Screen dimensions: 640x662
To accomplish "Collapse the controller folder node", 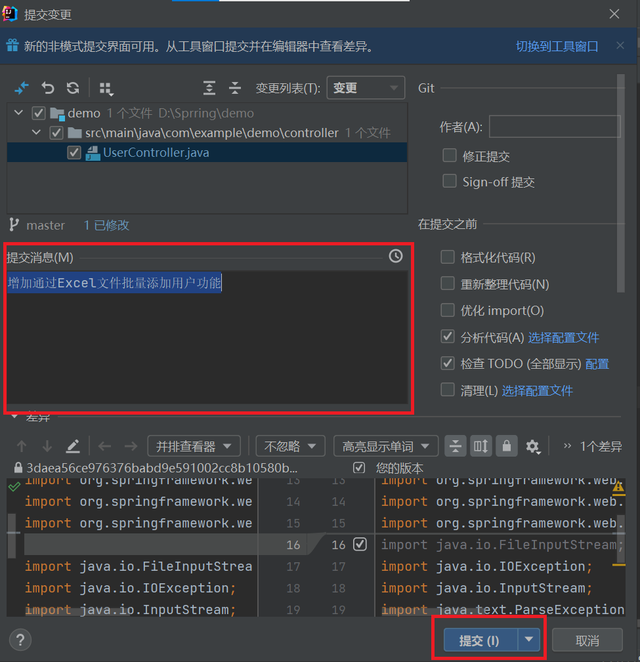I will tap(36, 133).
